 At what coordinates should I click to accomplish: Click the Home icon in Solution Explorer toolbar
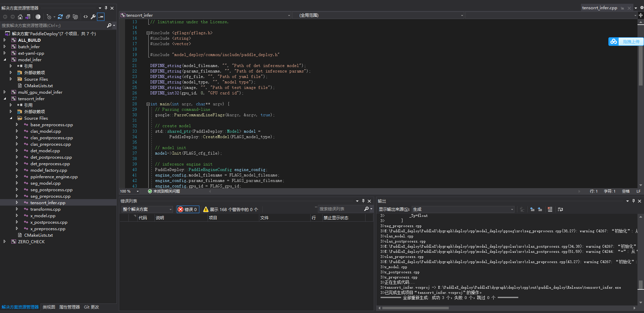click(x=20, y=17)
